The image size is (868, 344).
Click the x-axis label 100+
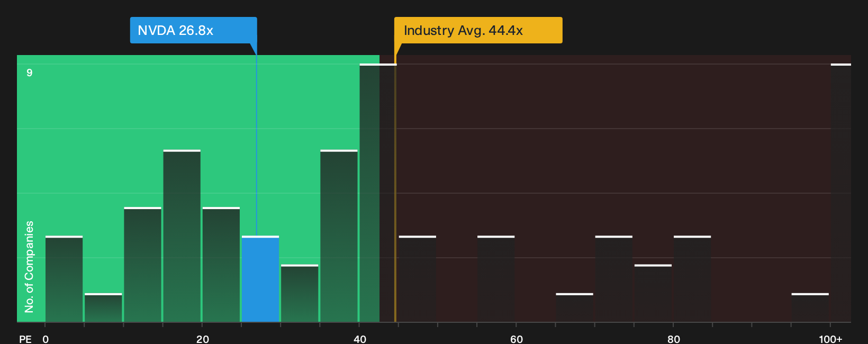point(830,339)
